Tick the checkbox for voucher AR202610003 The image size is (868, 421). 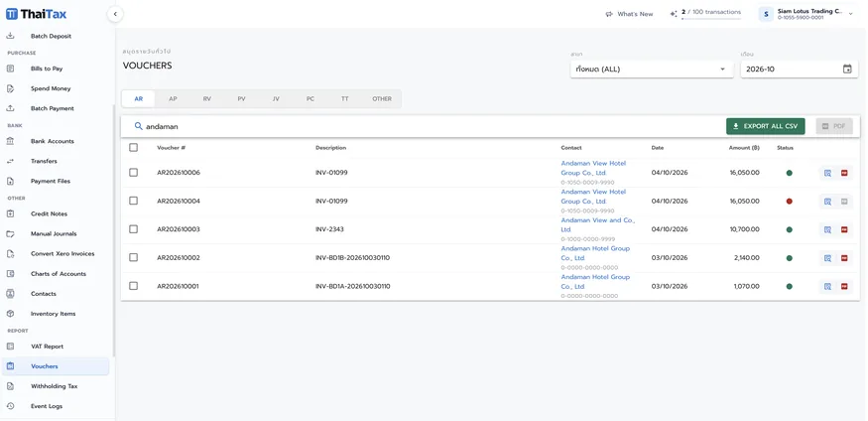point(133,228)
